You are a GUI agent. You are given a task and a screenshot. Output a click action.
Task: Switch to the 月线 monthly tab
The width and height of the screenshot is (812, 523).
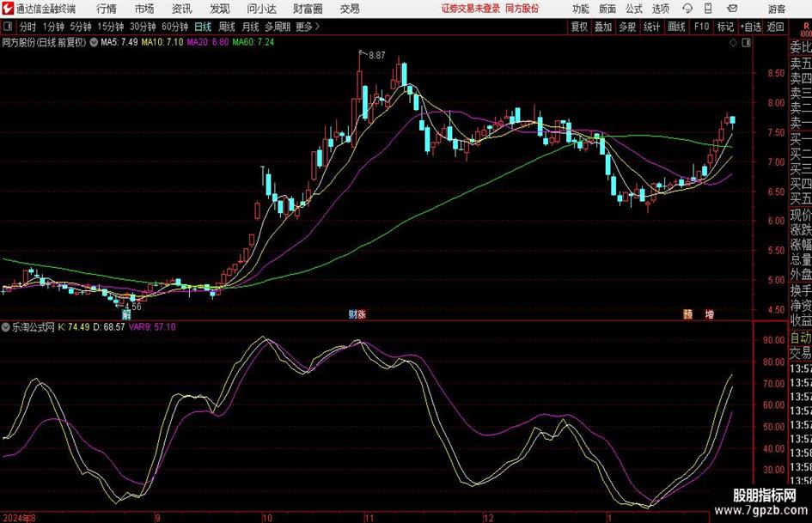click(251, 27)
